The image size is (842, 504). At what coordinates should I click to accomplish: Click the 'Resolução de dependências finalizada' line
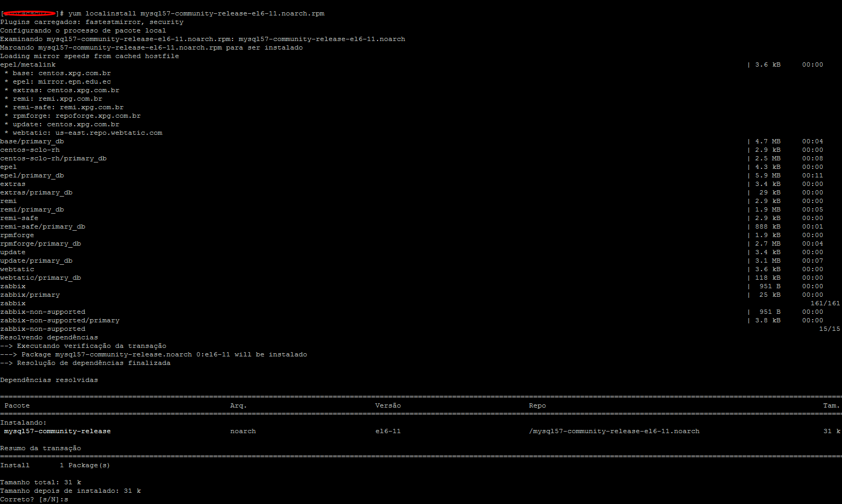[85, 363]
